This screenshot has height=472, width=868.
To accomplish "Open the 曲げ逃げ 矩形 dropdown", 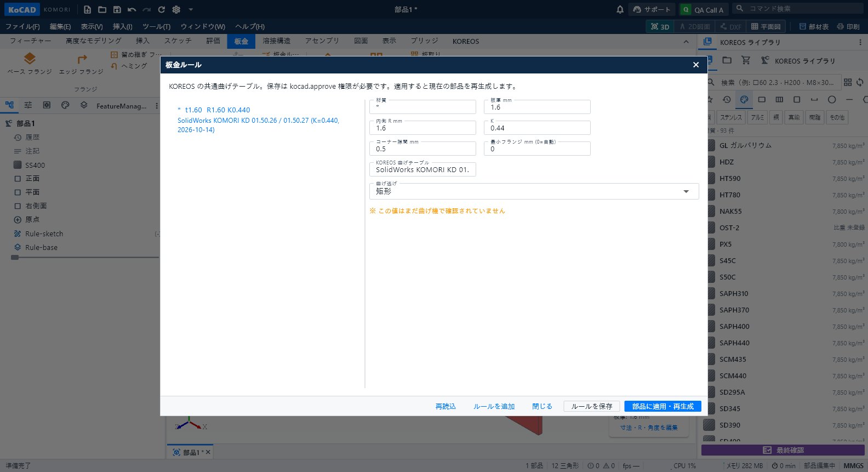I will [x=534, y=191].
